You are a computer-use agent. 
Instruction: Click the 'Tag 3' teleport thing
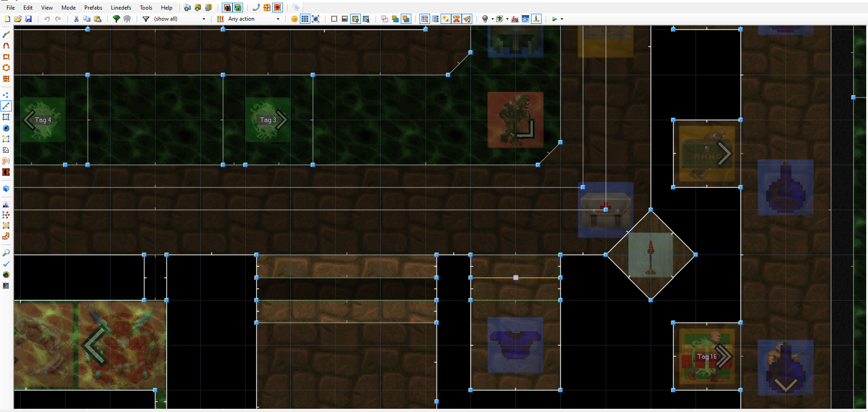pyautogui.click(x=268, y=120)
